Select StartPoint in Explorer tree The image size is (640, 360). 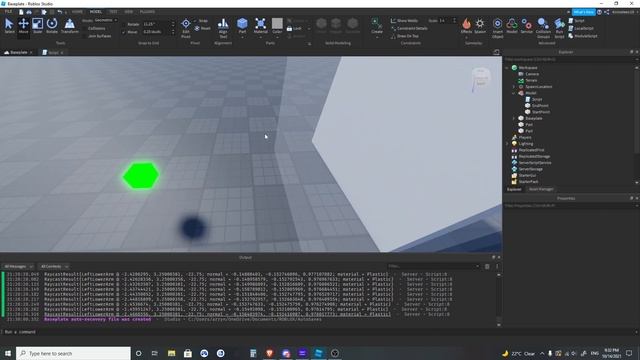541,112
